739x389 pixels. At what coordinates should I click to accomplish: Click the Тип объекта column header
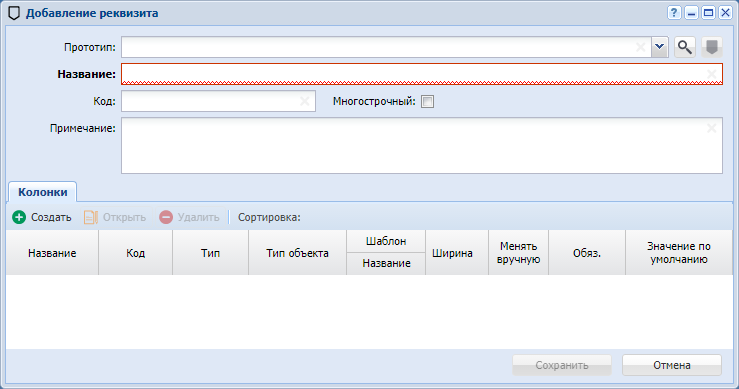pyautogui.click(x=297, y=253)
